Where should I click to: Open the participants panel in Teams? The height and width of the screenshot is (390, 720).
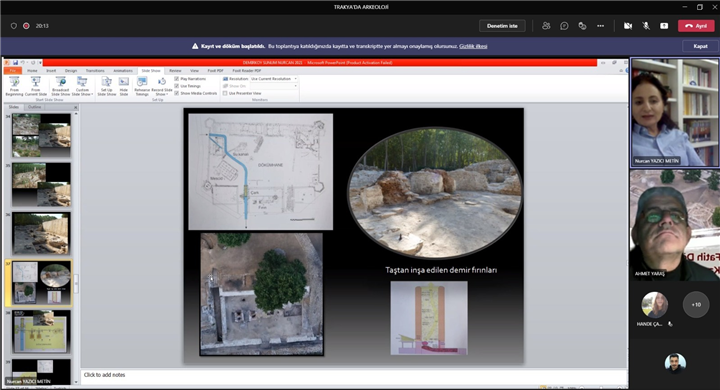coord(546,26)
